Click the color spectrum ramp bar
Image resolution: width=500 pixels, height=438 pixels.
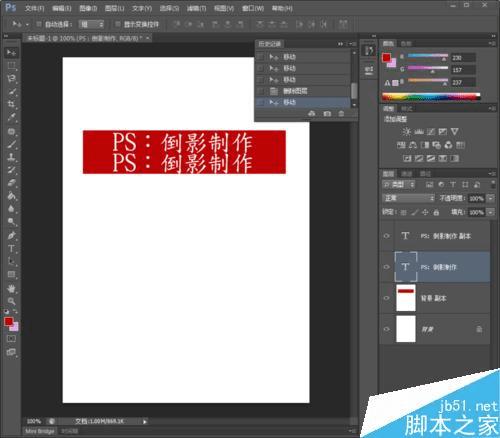click(431, 97)
